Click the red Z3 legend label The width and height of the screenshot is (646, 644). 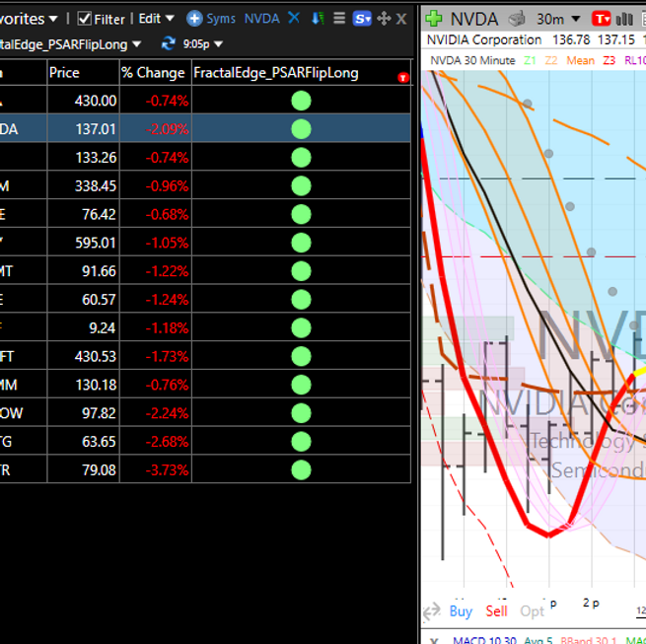click(x=609, y=61)
